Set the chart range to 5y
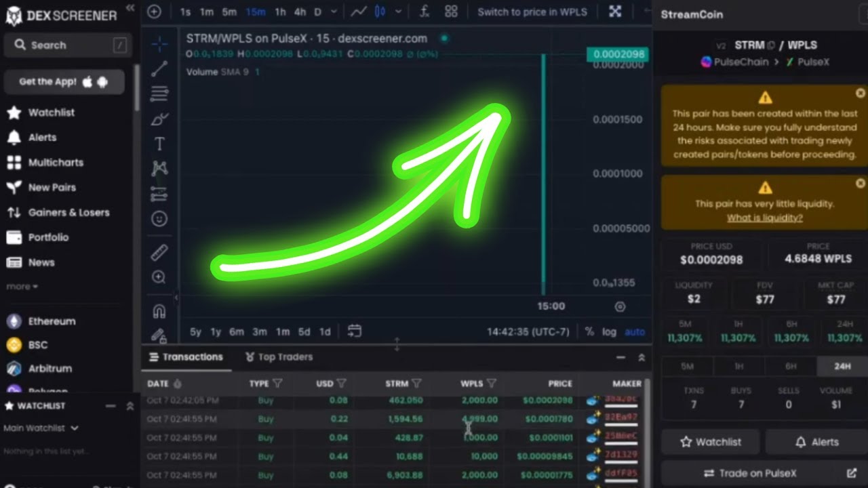The width and height of the screenshot is (868, 488). (195, 332)
